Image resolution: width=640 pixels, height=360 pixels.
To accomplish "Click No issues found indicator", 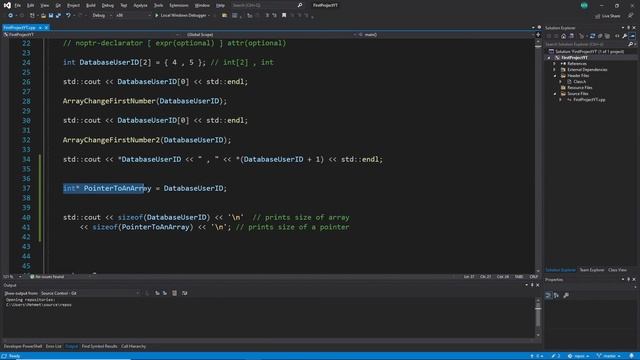I will (x=47, y=277).
